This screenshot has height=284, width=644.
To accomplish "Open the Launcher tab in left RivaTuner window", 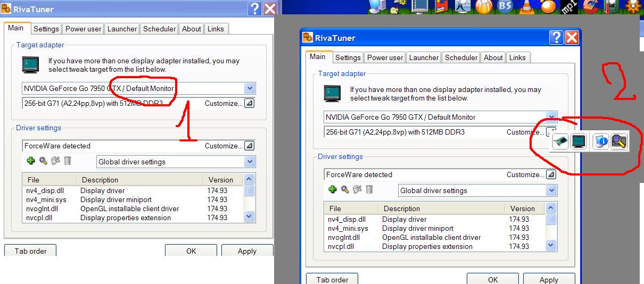I will click(x=122, y=29).
